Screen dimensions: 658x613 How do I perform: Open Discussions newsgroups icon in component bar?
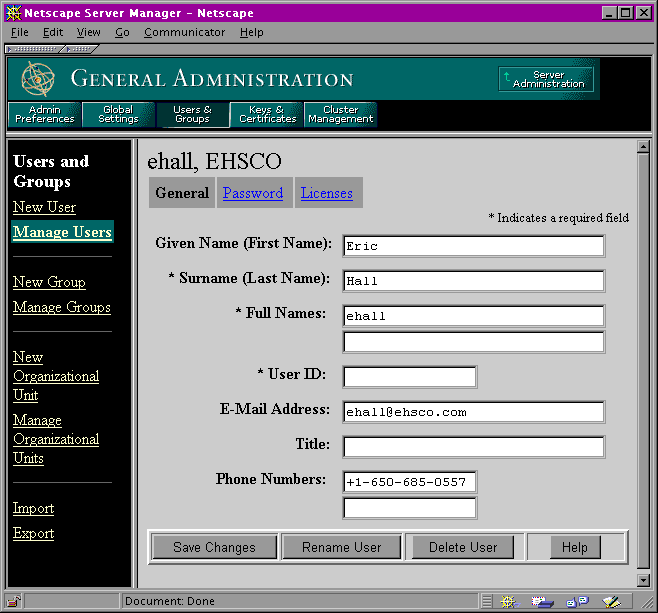point(577,601)
